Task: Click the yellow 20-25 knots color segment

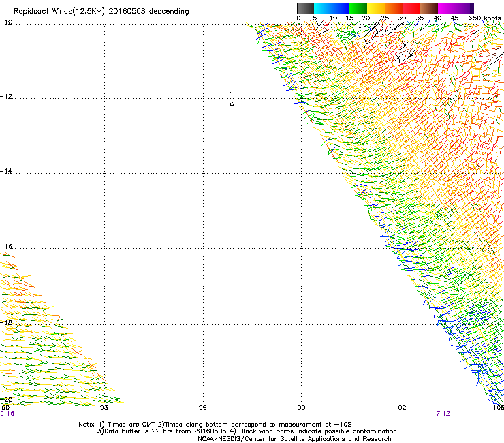Action: pyautogui.click(x=376, y=8)
